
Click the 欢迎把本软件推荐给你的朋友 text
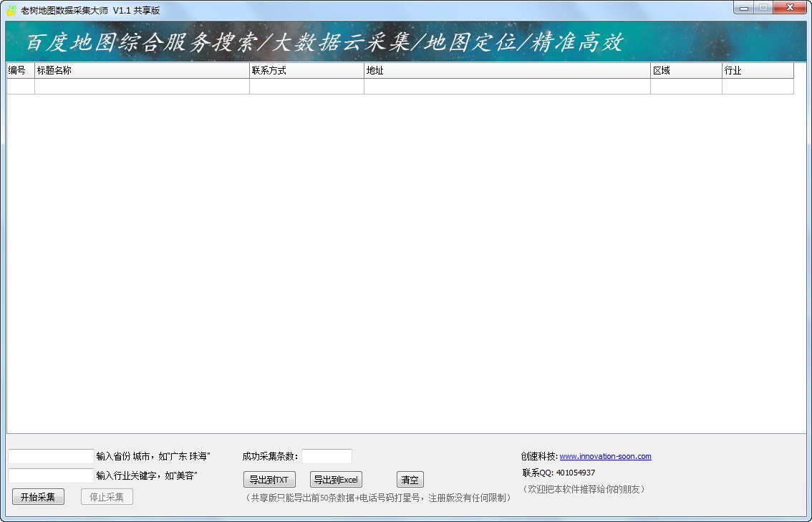[584, 489]
